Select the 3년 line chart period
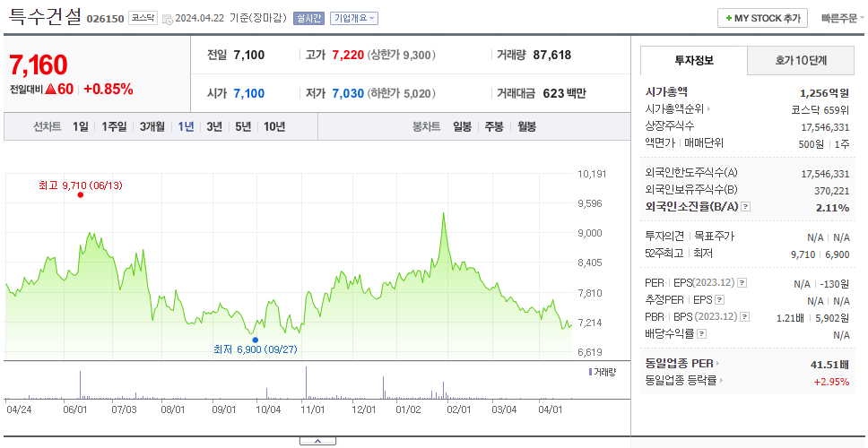868x448 pixels. click(214, 126)
